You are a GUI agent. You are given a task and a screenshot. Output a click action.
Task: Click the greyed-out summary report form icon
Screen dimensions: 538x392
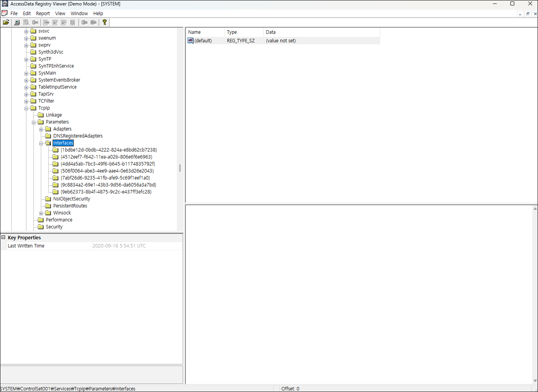tap(73, 23)
